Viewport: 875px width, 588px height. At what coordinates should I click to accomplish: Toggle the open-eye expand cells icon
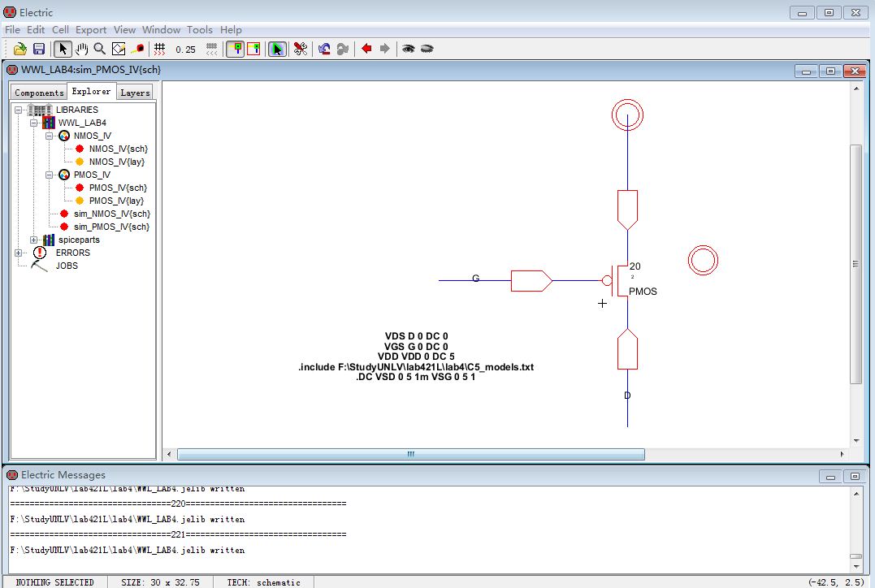pyautogui.click(x=408, y=49)
